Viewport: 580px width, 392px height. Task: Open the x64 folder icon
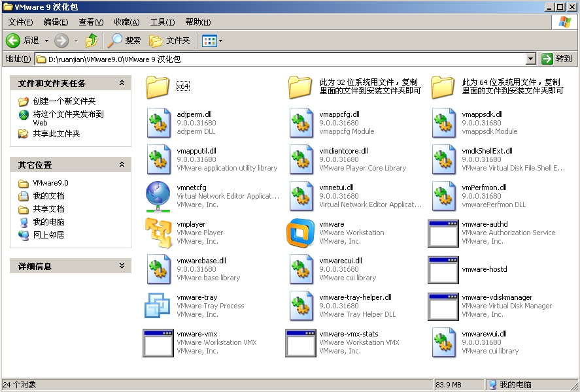158,87
